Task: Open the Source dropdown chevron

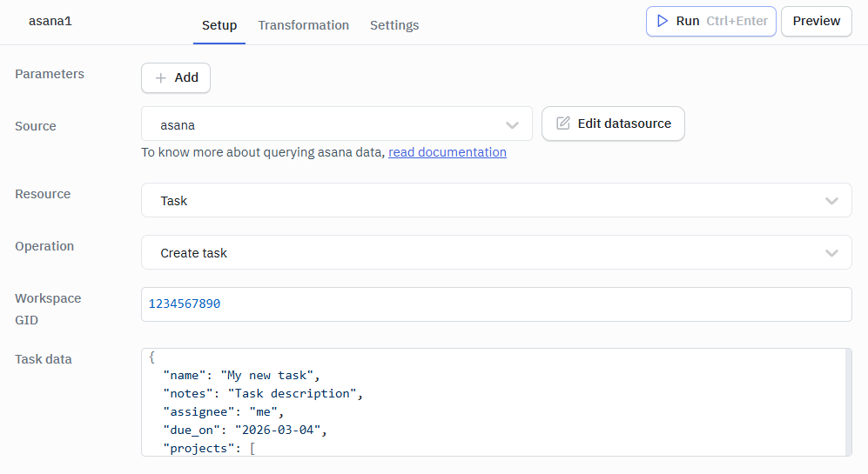Action: (x=512, y=125)
